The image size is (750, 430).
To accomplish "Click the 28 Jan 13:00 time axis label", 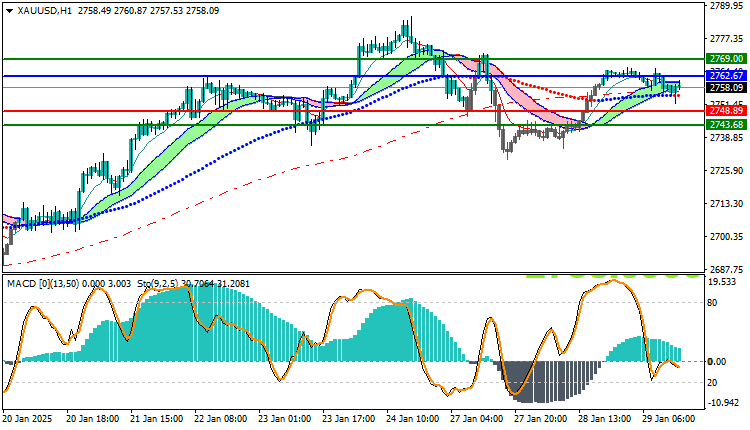I will click(605, 419).
